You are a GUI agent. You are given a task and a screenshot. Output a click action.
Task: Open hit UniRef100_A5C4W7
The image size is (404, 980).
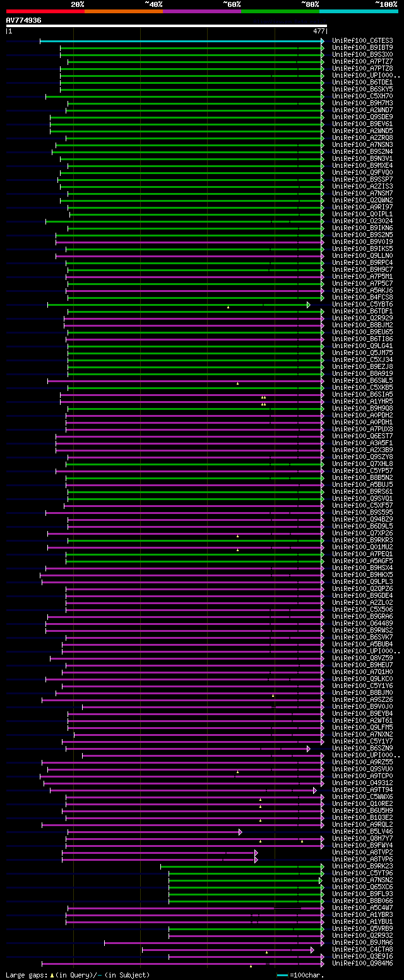(x=362, y=908)
